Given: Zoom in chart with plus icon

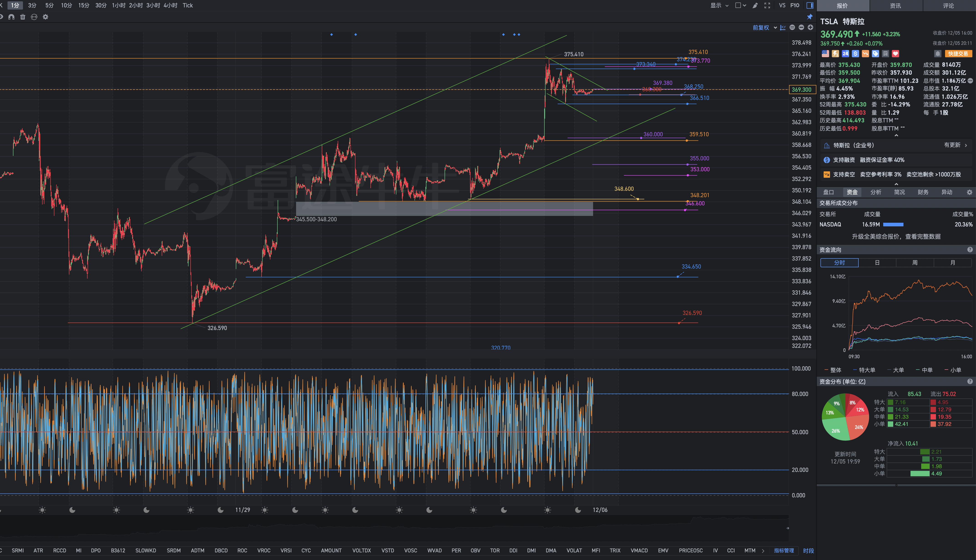Looking at the screenshot, I should coord(811,27).
